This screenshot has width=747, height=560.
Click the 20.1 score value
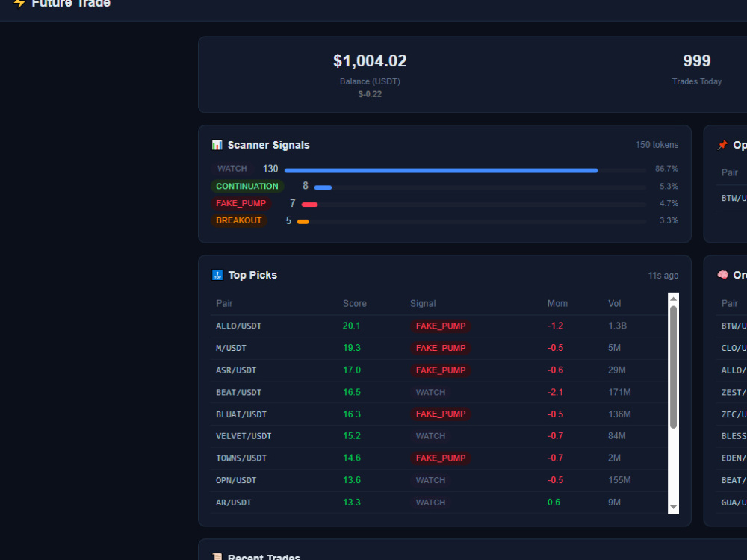pyautogui.click(x=352, y=326)
